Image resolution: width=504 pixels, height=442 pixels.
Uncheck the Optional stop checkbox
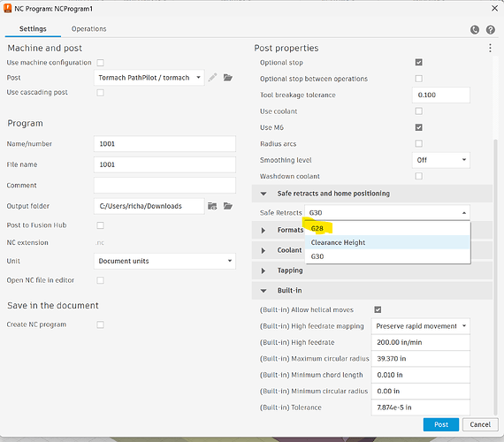(418, 62)
